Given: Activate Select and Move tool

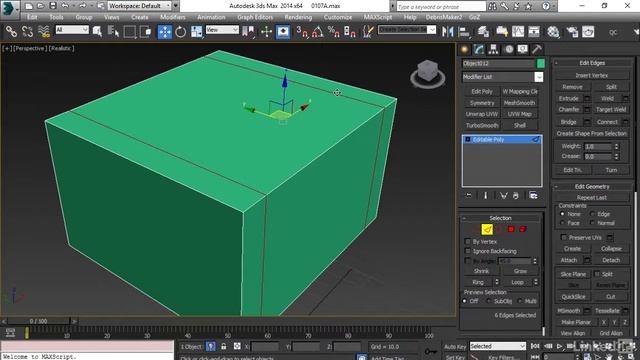Looking at the screenshot, I should coord(164,31).
